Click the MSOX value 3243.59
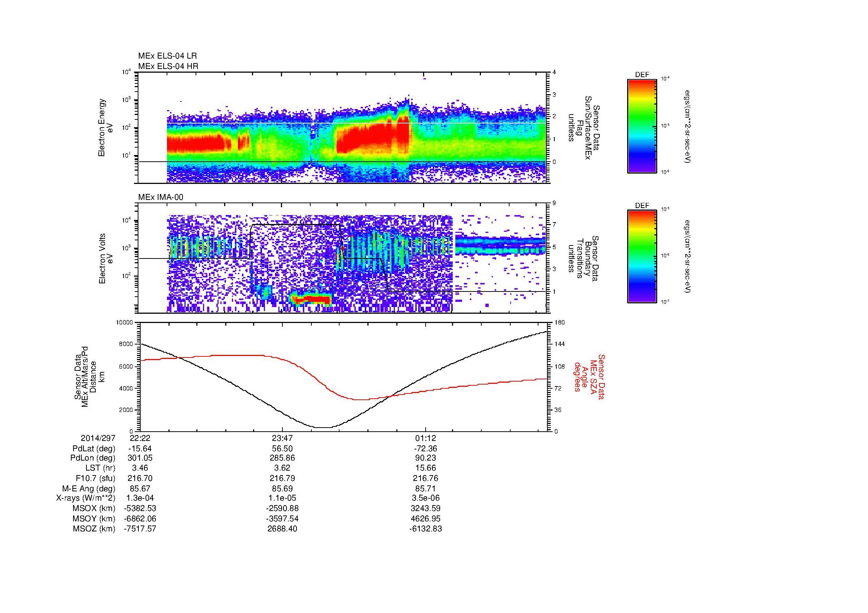The height and width of the screenshot is (613, 868). pos(426,508)
